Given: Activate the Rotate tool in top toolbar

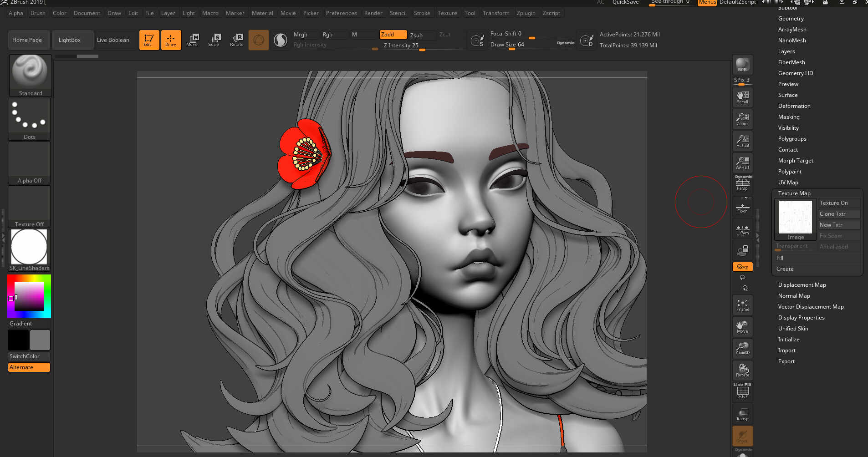Looking at the screenshot, I should (236, 40).
